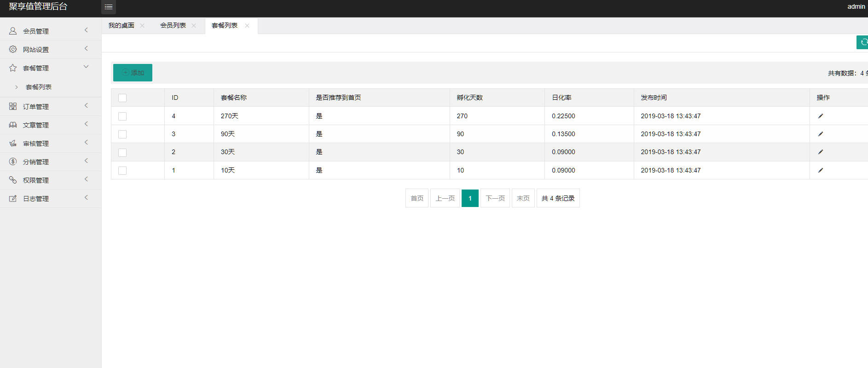Close the 我的桌面 tab with its X
Screen dimensions: 868x368
142,26
